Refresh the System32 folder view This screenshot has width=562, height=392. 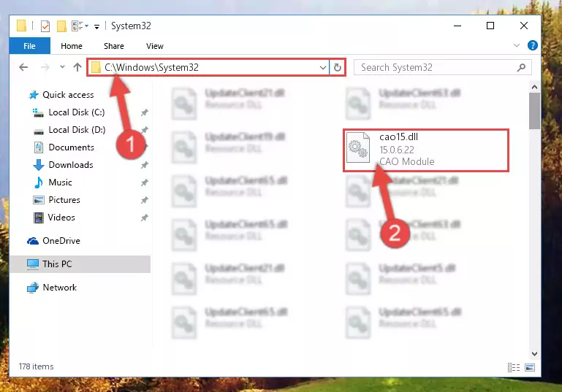[x=337, y=67]
